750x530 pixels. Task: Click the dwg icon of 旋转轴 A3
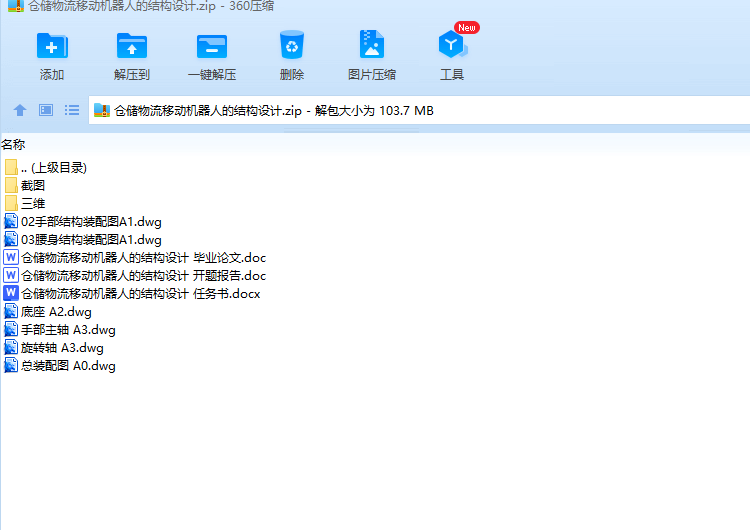[x=11, y=347]
